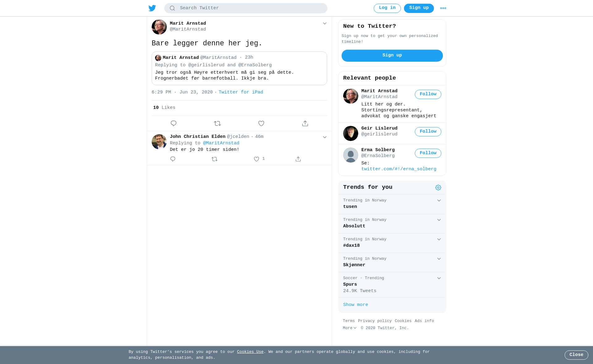Retweet Marit Arnstad's main tweet
Screen dimensions: 593x364
(217, 123)
